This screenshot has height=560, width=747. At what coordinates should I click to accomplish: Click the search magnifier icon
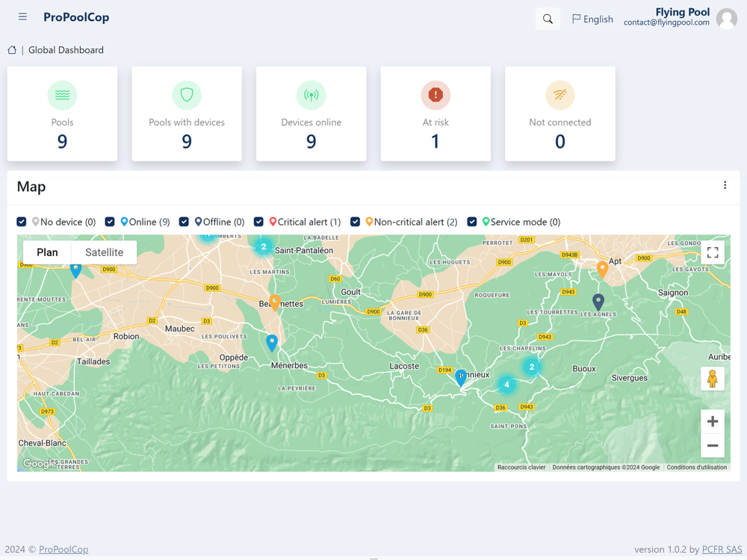coord(548,19)
